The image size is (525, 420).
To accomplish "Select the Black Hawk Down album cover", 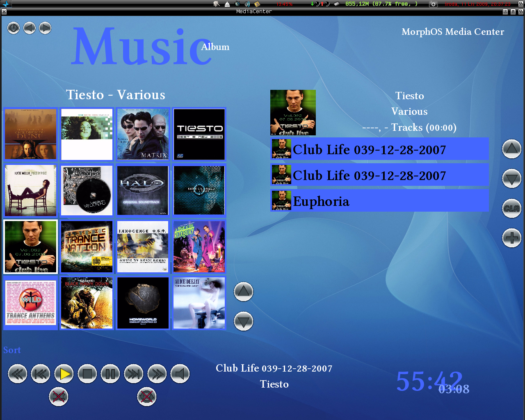I will 87,303.
